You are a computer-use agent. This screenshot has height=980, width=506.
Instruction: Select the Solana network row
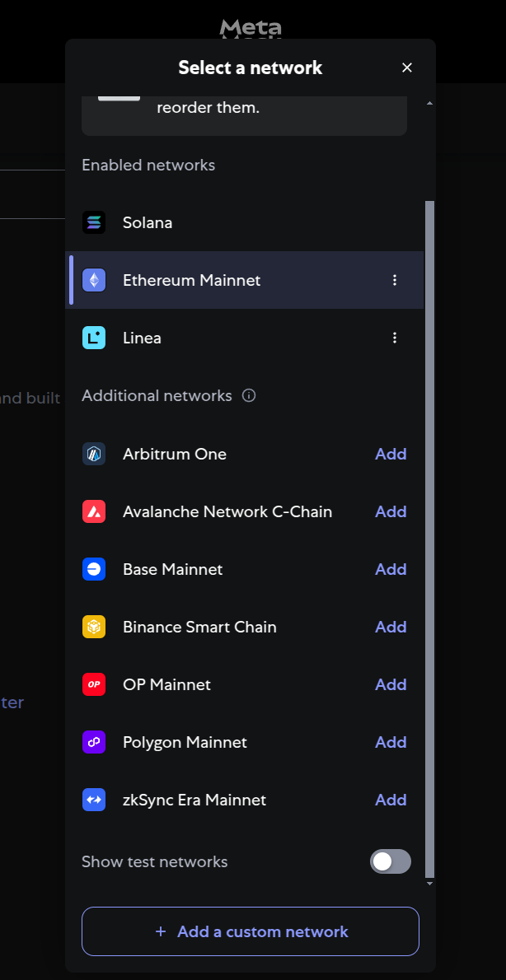coord(245,222)
